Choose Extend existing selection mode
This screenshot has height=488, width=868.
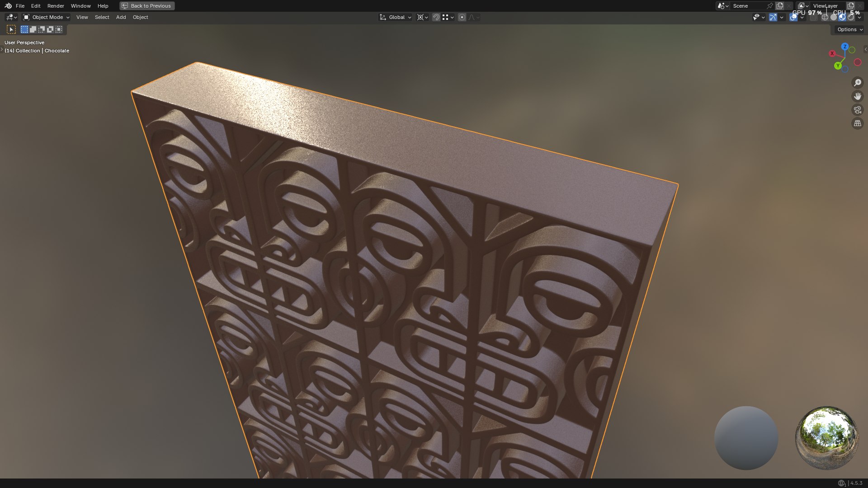33,29
